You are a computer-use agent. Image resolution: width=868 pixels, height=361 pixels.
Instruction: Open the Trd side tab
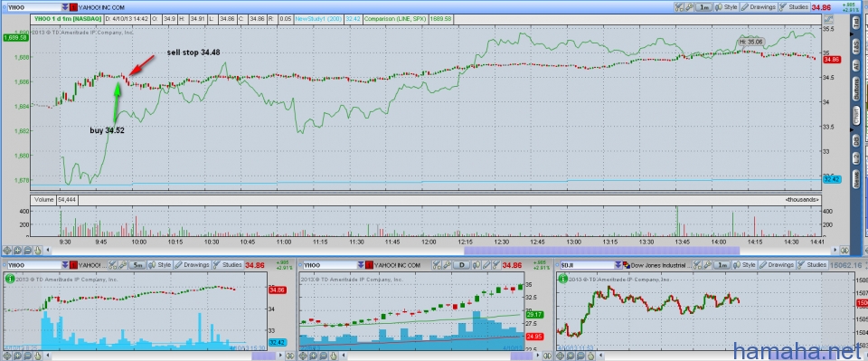tap(856, 24)
